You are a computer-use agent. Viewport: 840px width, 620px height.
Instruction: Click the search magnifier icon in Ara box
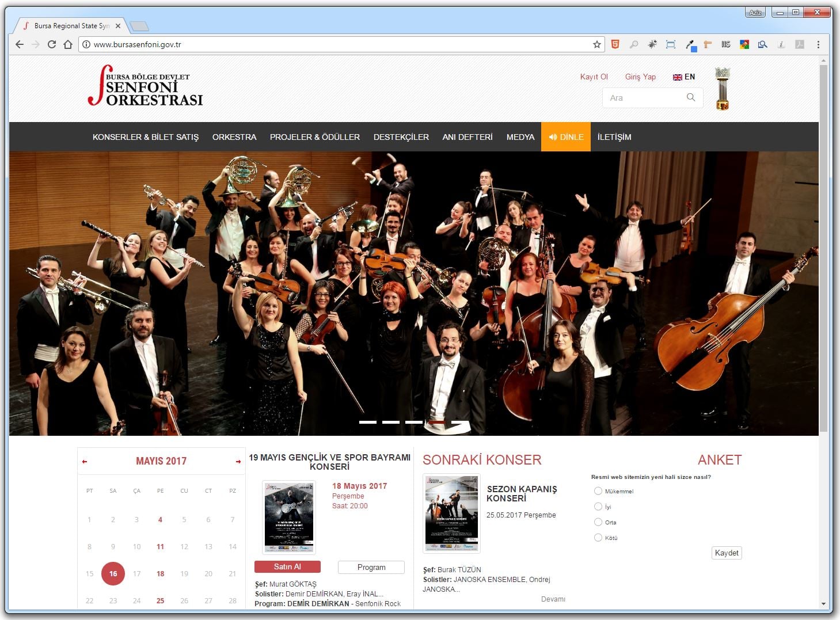coord(691,98)
